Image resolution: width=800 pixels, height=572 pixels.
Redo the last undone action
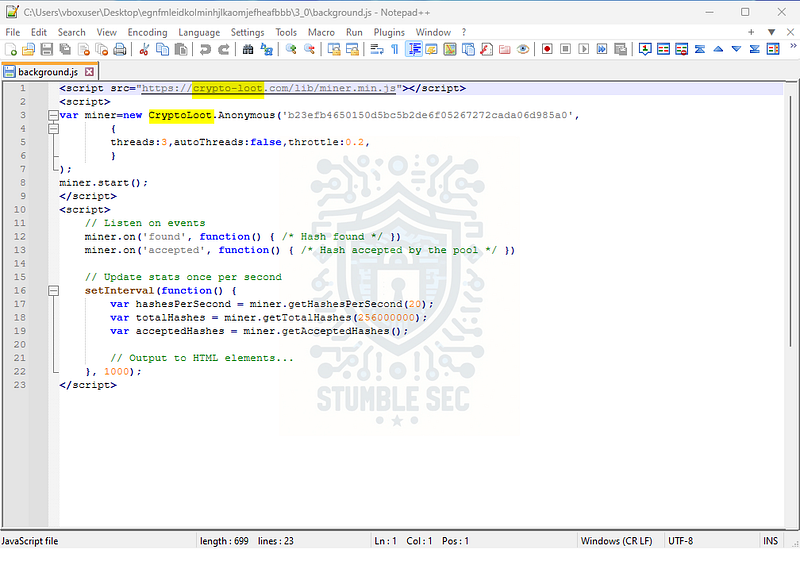point(223,49)
